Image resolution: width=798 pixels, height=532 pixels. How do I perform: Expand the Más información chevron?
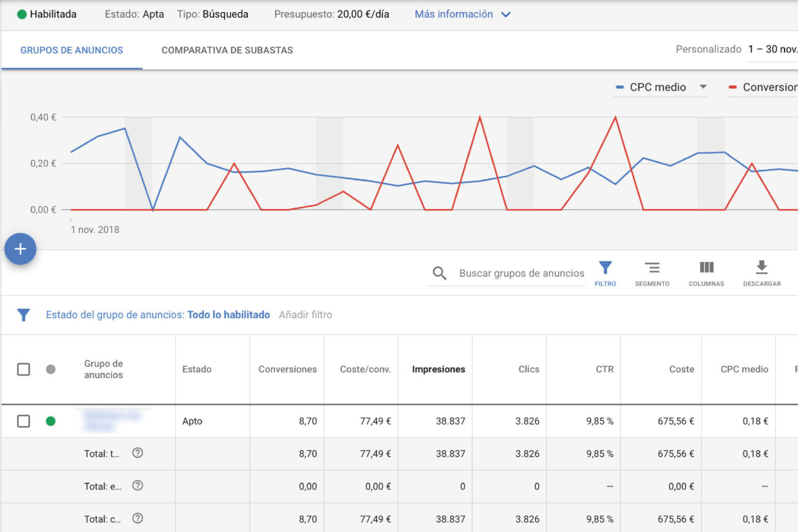(505, 14)
